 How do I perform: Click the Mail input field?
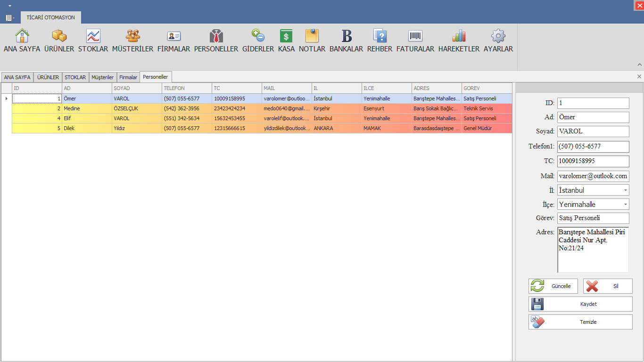point(593,176)
